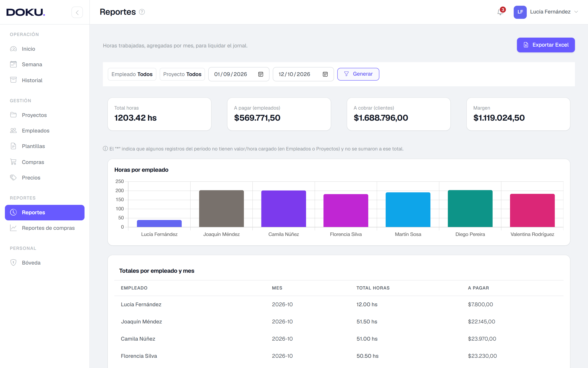This screenshot has width=588, height=368.
Task: Click the Margen value $1.119.024,50
Action: (499, 118)
